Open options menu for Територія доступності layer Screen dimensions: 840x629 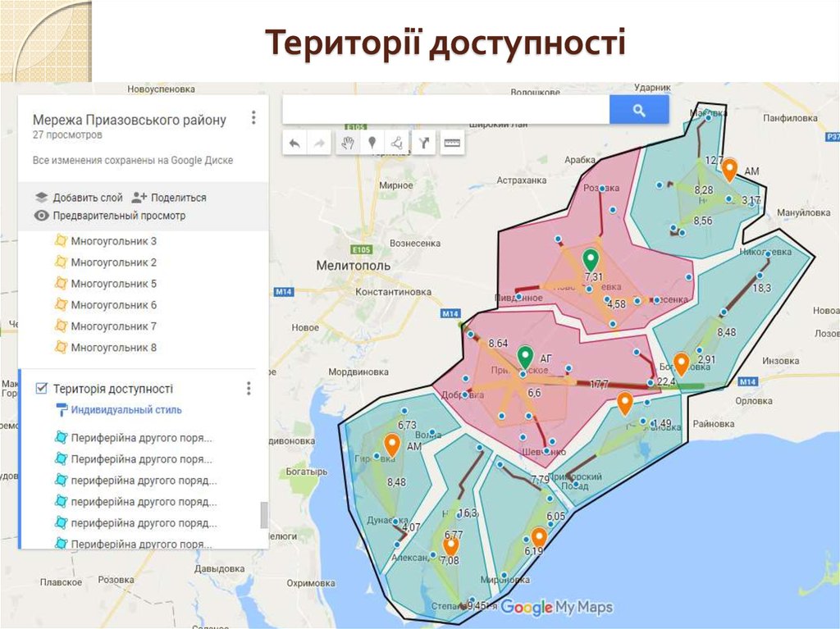[249, 388]
